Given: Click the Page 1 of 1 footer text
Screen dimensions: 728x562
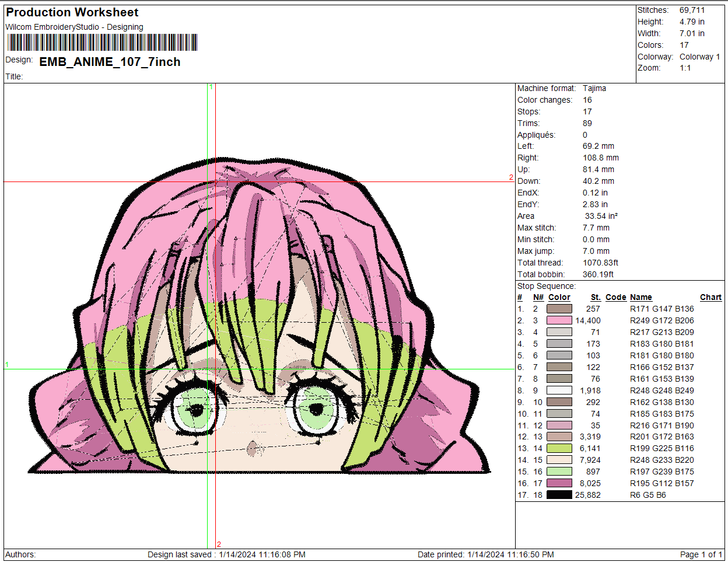Looking at the screenshot, I should pyautogui.click(x=701, y=554).
